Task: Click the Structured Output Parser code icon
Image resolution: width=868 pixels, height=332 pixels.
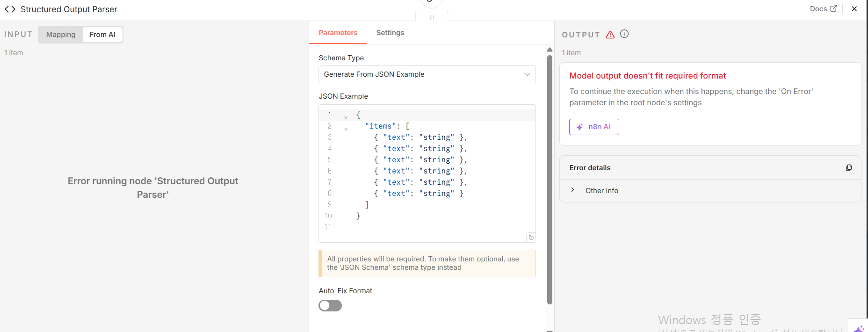Action: click(10, 9)
